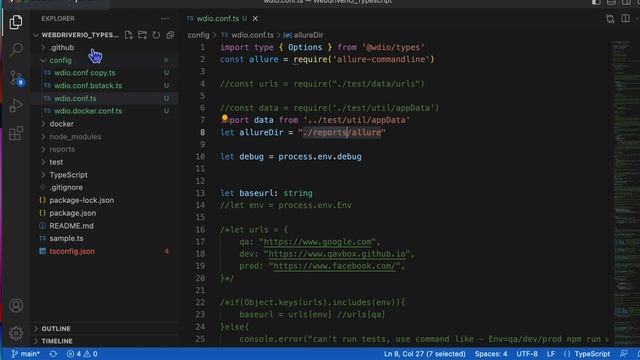640x360 pixels.
Task: Click the sync changes icon in status bar
Action: pos(53,354)
